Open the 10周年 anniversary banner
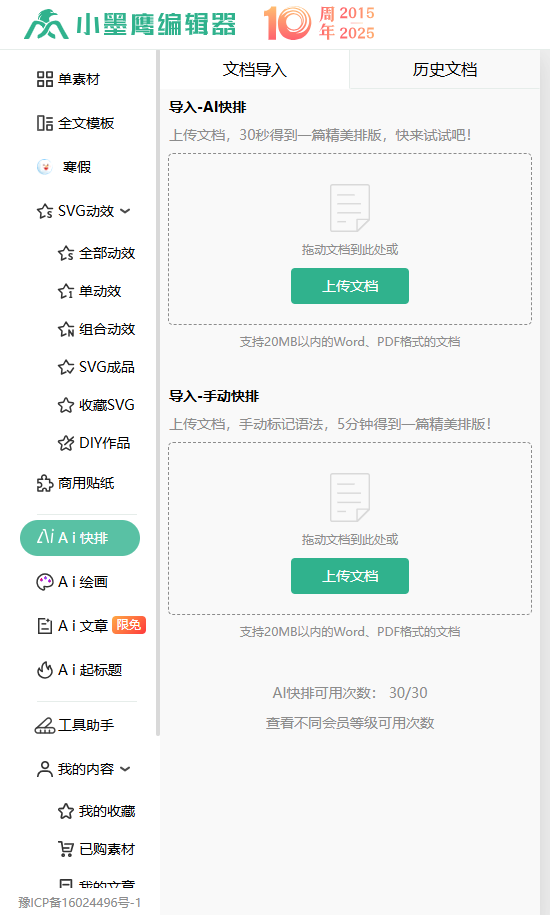 (x=319, y=23)
